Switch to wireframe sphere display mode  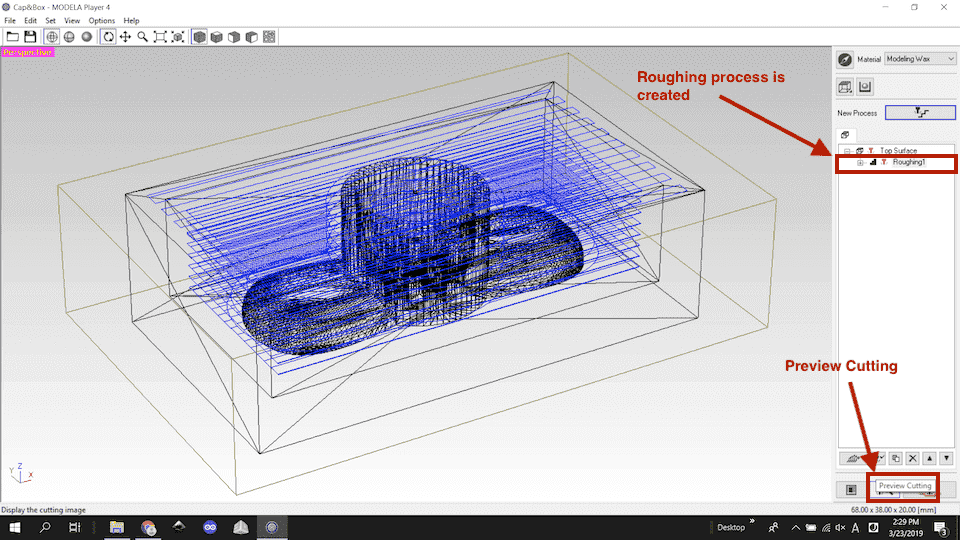click(x=52, y=37)
